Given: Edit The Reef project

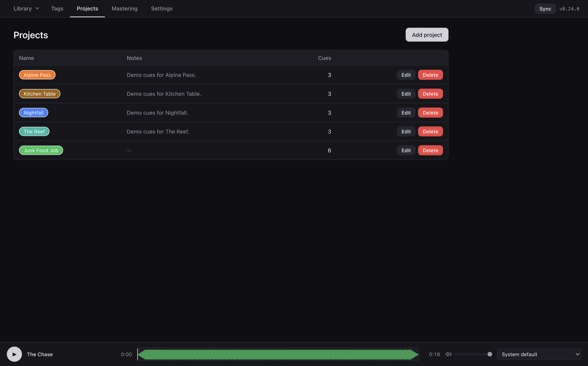Looking at the screenshot, I should click(406, 132).
